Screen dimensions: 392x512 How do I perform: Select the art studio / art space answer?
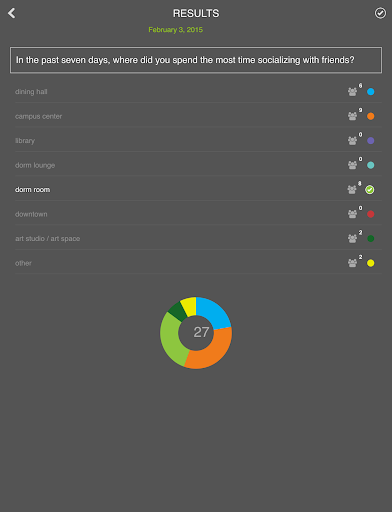click(x=198, y=239)
